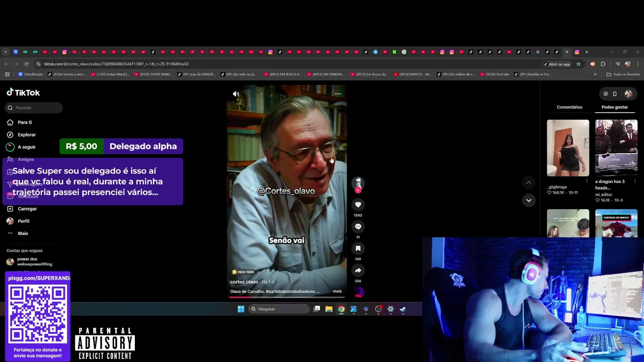This screenshot has width=644, height=362.
Task: Expand the Mais menu in sidebar
Action: (23, 233)
